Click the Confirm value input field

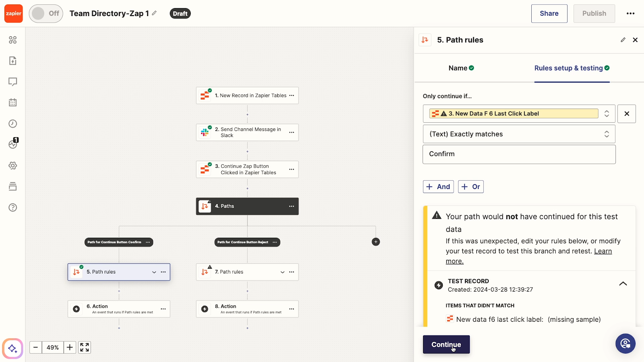(x=519, y=154)
